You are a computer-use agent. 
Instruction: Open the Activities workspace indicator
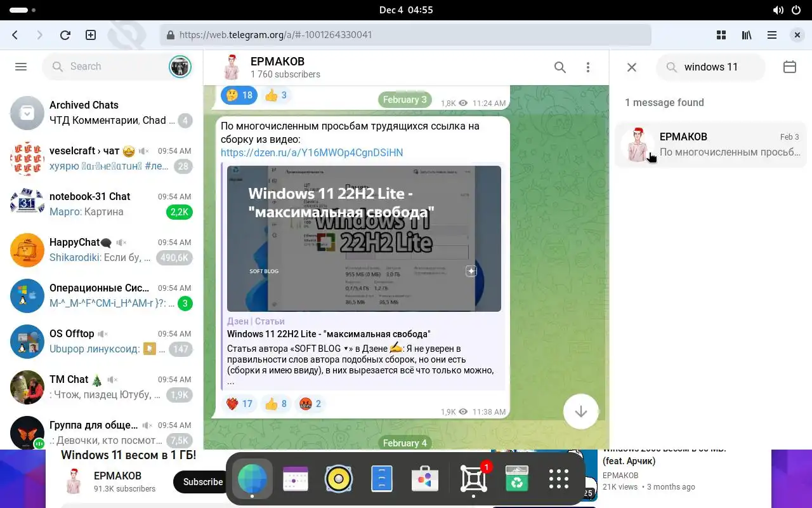pos(23,10)
